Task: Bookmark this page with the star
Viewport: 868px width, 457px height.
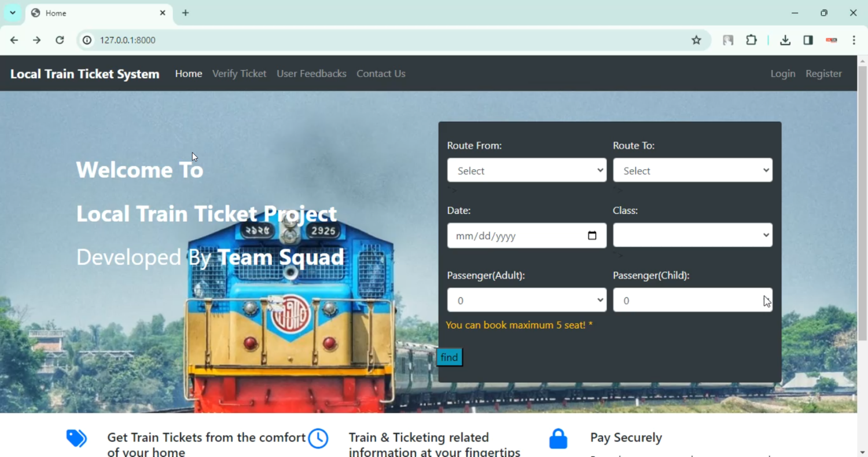Action: (x=696, y=40)
